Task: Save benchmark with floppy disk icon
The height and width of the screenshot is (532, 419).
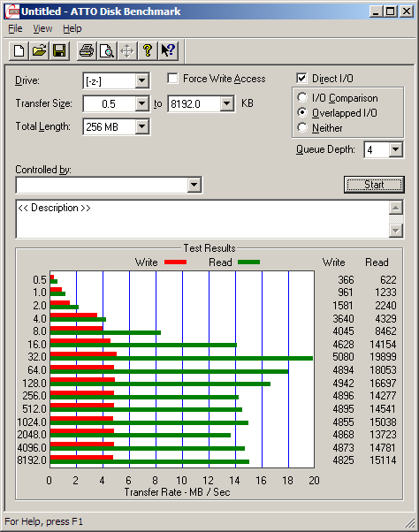Action: tap(59, 51)
